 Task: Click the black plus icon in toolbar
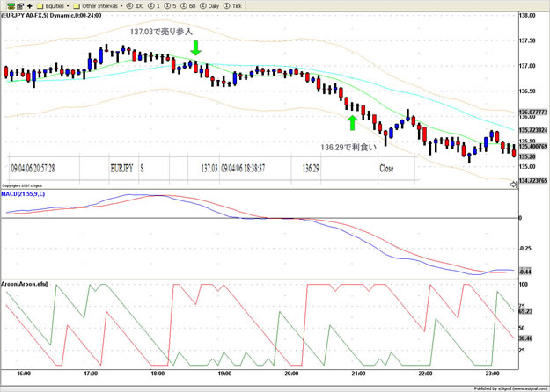pyautogui.click(x=29, y=6)
